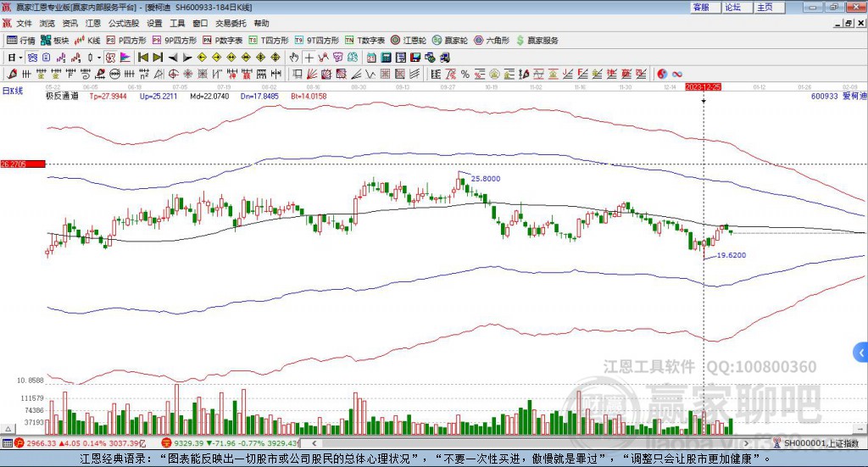Open the calculator icon
868x467 pixels.
point(387,58)
